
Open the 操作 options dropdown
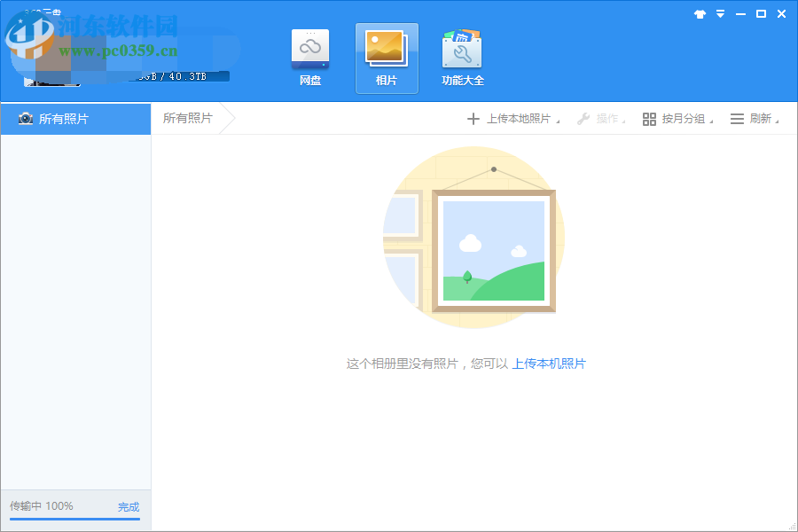622,120
